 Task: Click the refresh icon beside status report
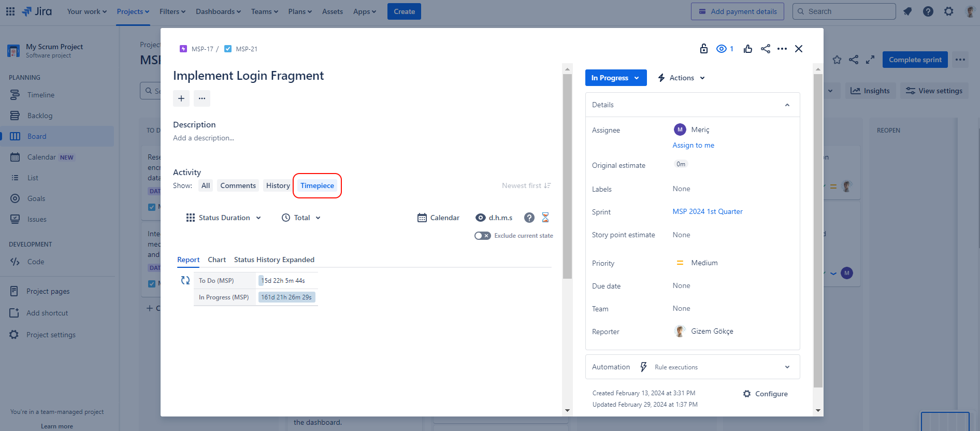point(185,280)
